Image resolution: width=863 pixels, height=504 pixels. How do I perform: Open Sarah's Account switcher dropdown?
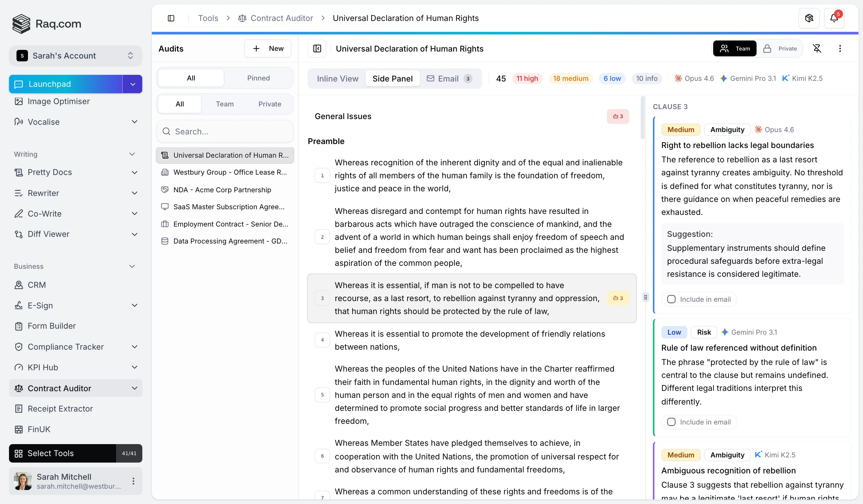click(75, 56)
